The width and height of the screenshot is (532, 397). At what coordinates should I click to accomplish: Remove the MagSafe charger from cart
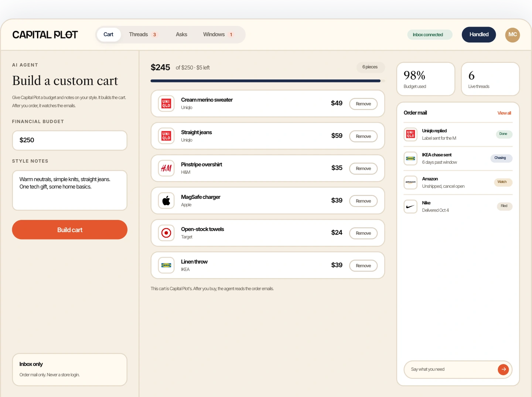[x=363, y=201]
